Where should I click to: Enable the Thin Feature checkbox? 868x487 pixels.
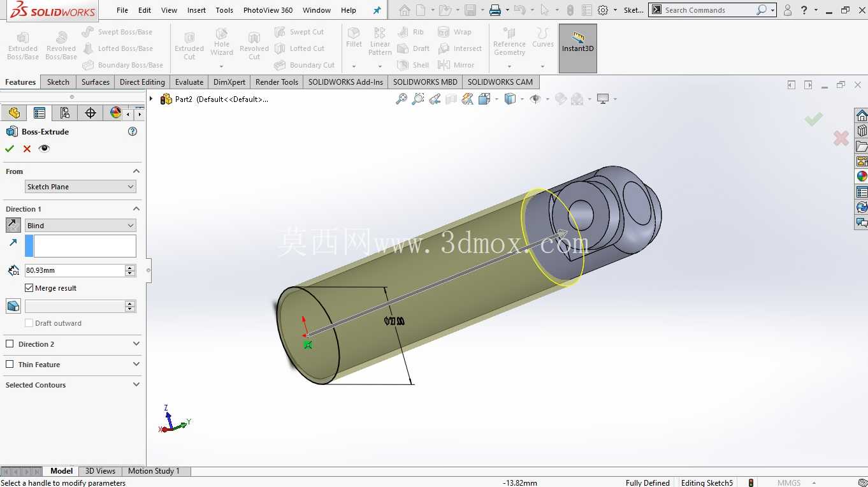click(10, 365)
